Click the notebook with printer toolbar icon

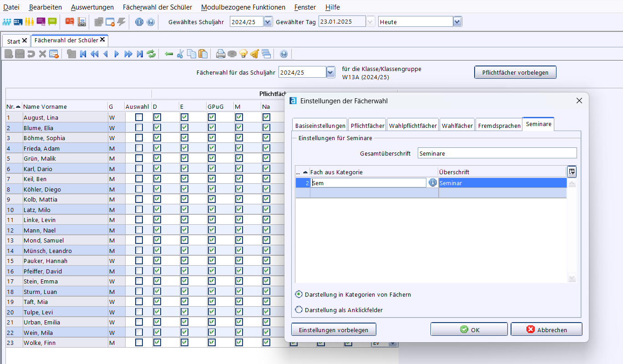point(81,22)
